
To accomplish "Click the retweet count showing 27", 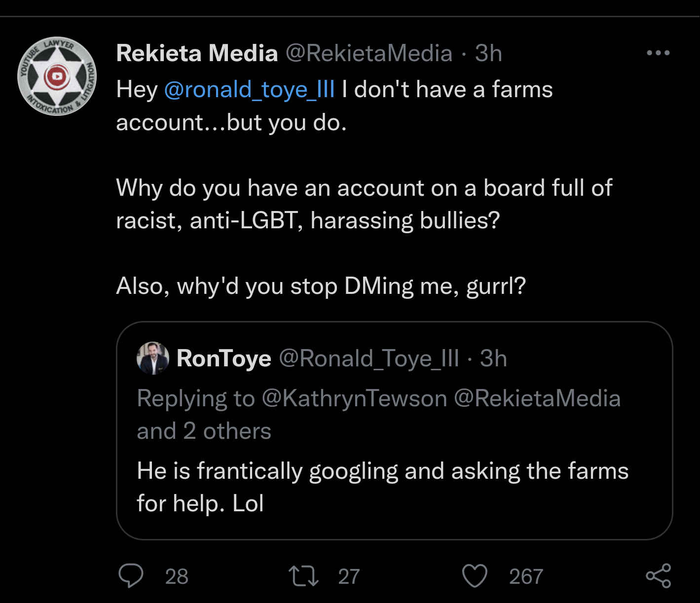I will (x=348, y=575).
